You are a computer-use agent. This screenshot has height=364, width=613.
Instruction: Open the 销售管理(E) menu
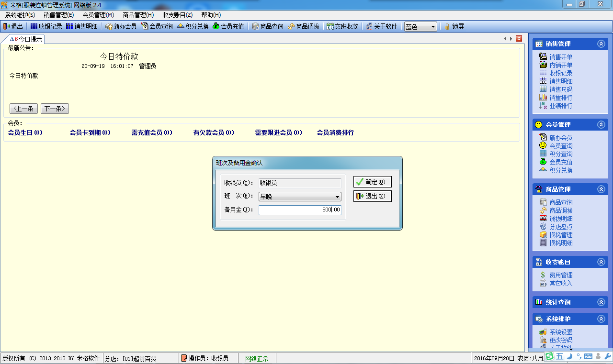tap(59, 15)
